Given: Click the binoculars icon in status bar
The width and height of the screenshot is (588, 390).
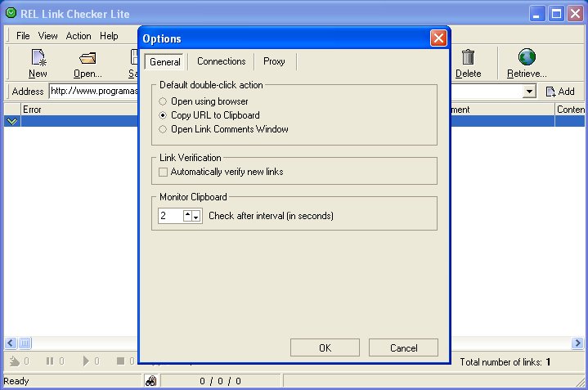Looking at the screenshot, I should point(150,381).
